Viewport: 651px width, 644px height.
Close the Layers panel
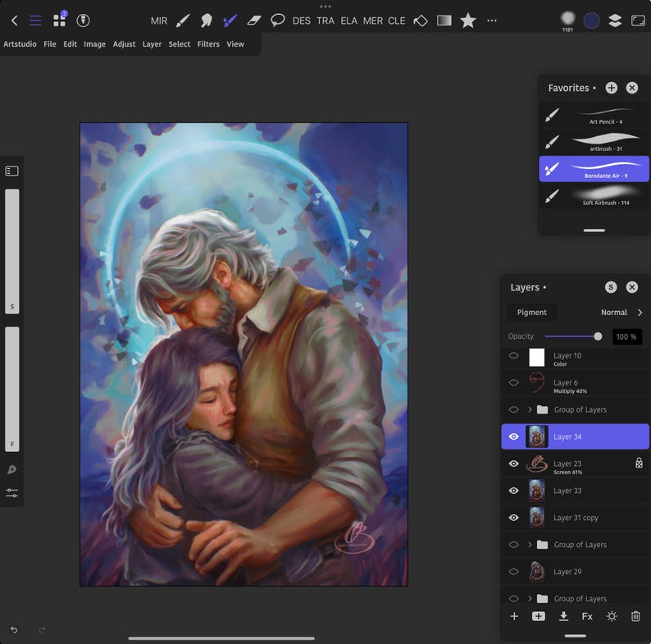[x=632, y=287]
